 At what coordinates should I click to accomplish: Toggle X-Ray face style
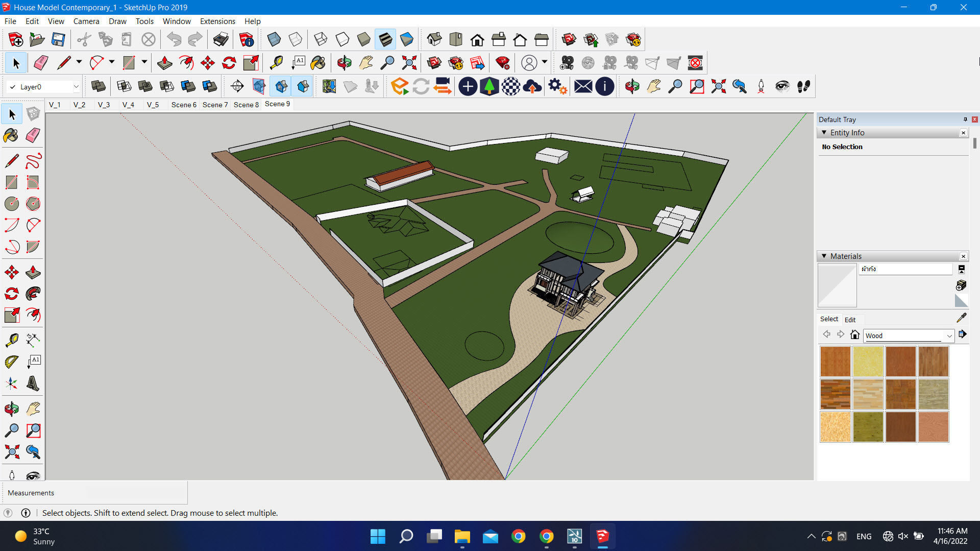click(x=274, y=39)
